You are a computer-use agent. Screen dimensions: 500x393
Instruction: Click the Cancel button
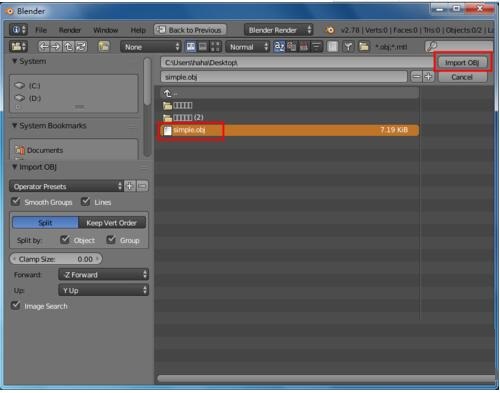pos(462,77)
